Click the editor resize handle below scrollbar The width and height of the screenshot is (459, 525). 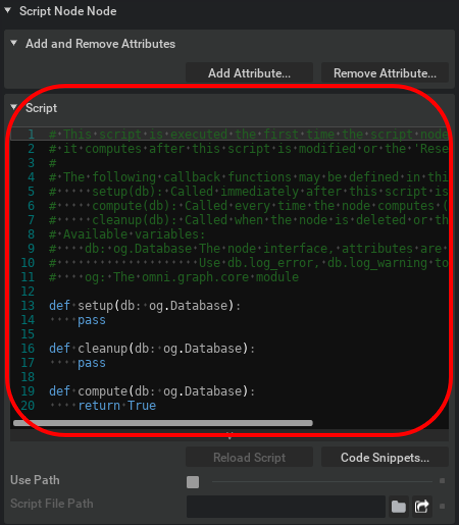point(229,435)
